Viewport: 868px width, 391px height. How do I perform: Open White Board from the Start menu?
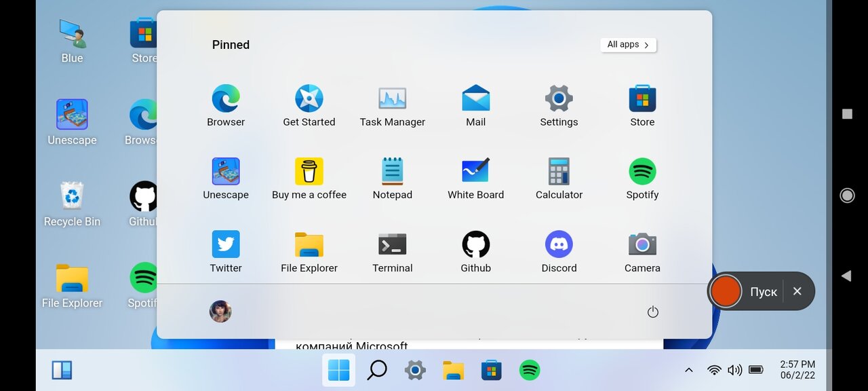(475, 170)
